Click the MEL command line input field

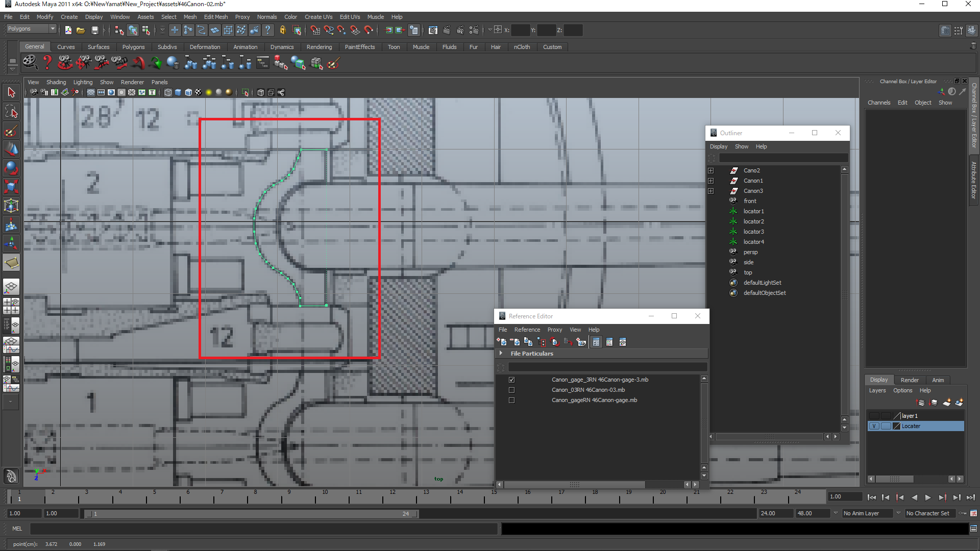[x=264, y=529]
